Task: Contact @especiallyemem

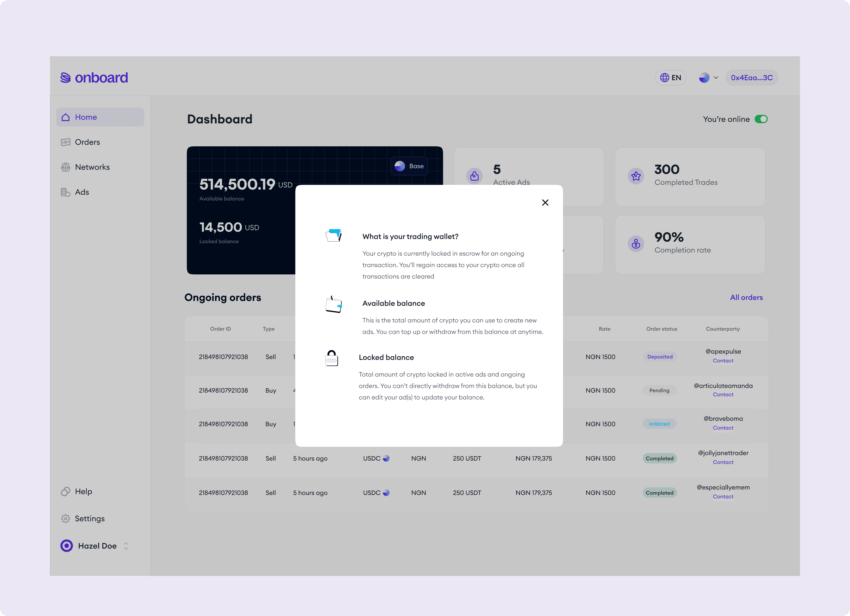Action: [723, 497]
